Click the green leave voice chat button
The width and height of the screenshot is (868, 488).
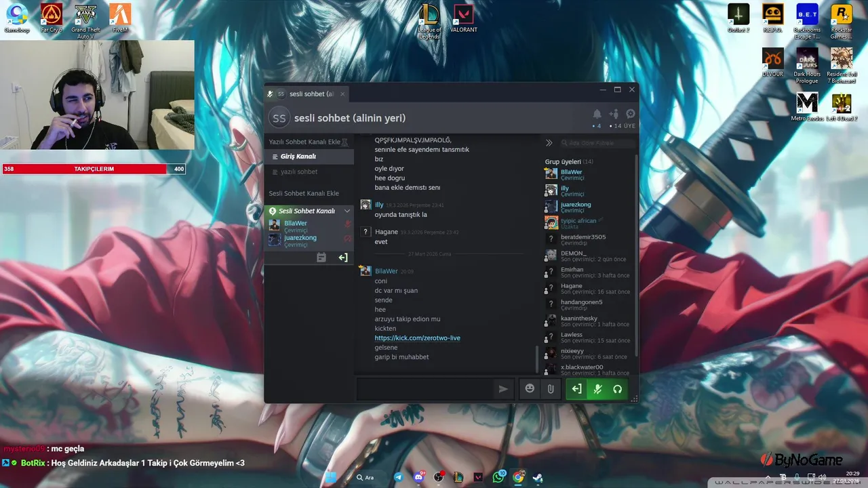tap(576, 389)
